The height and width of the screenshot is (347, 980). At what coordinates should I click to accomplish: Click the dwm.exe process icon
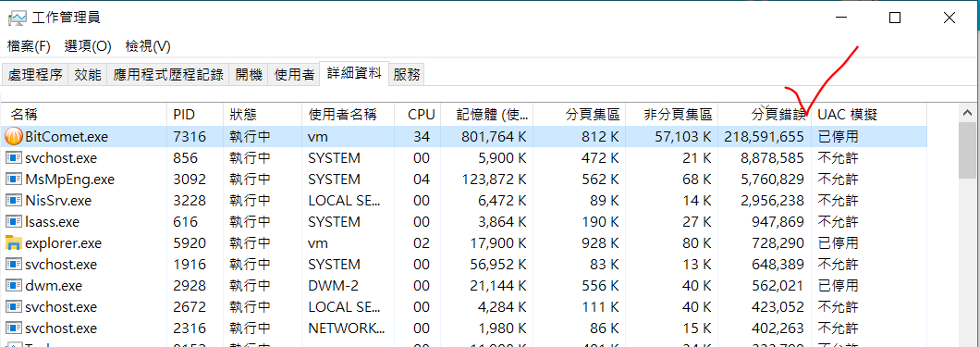click(13, 285)
